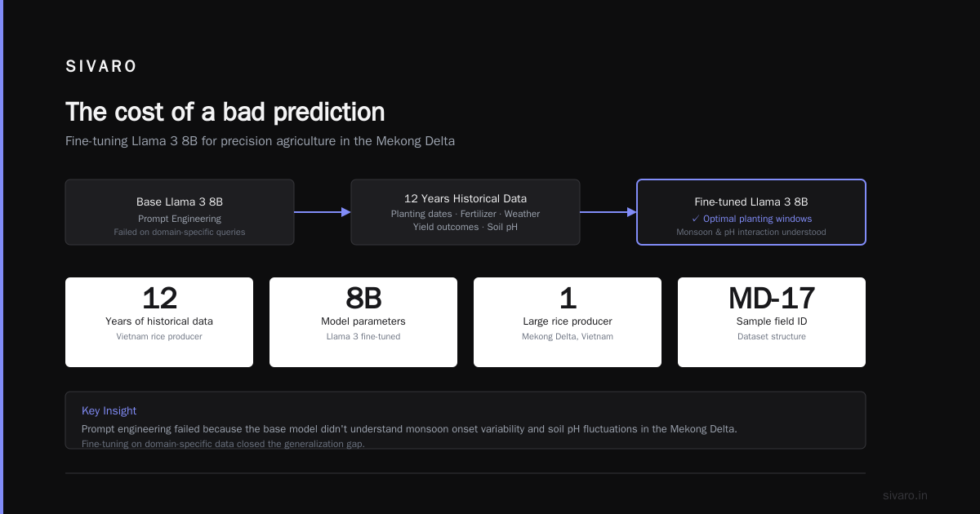Image resolution: width=980 pixels, height=514 pixels.
Task: Click the SIVARO logo text
Action: [x=101, y=67]
